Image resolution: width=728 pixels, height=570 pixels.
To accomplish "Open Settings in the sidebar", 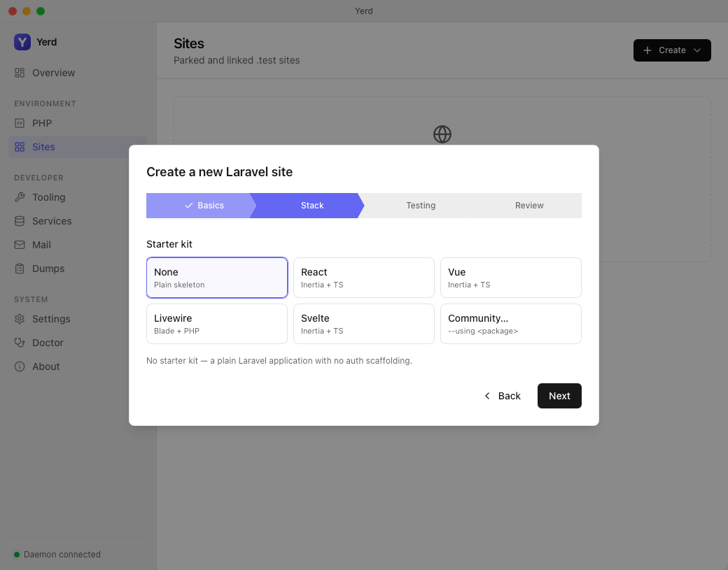I will click(78, 319).
